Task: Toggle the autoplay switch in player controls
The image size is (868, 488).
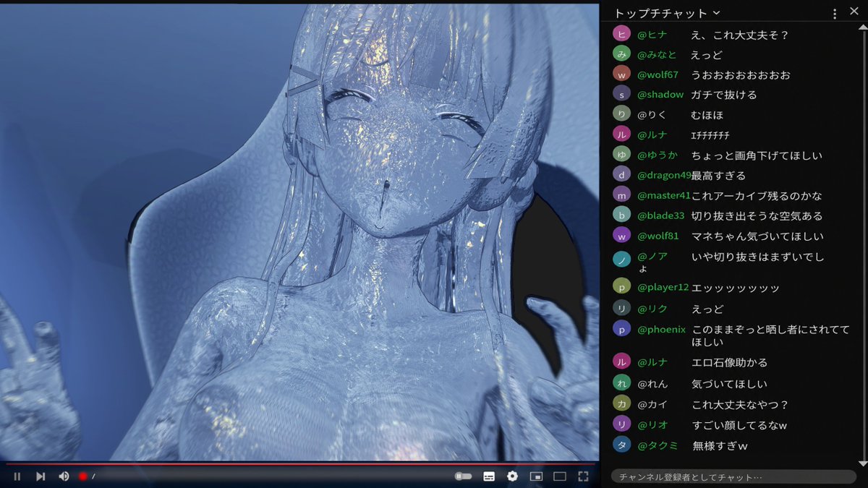Action: coord(463,476)
